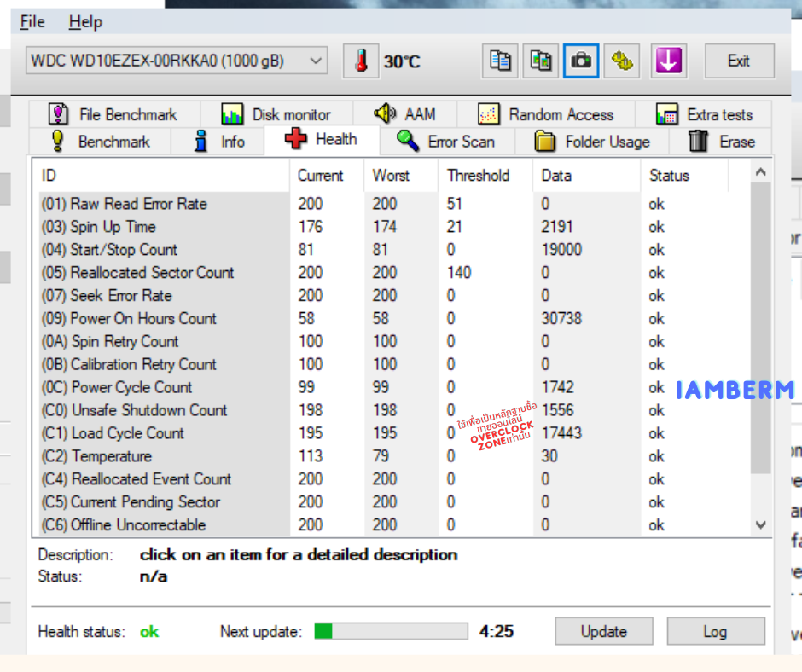Select the Erase tab

722,142
